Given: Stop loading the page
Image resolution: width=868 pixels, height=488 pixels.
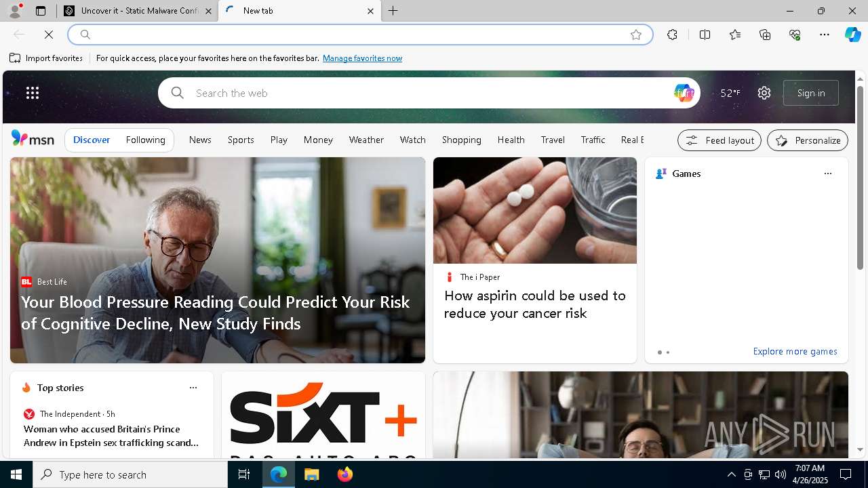Looking at the screenshot, I should coord(49,35).
